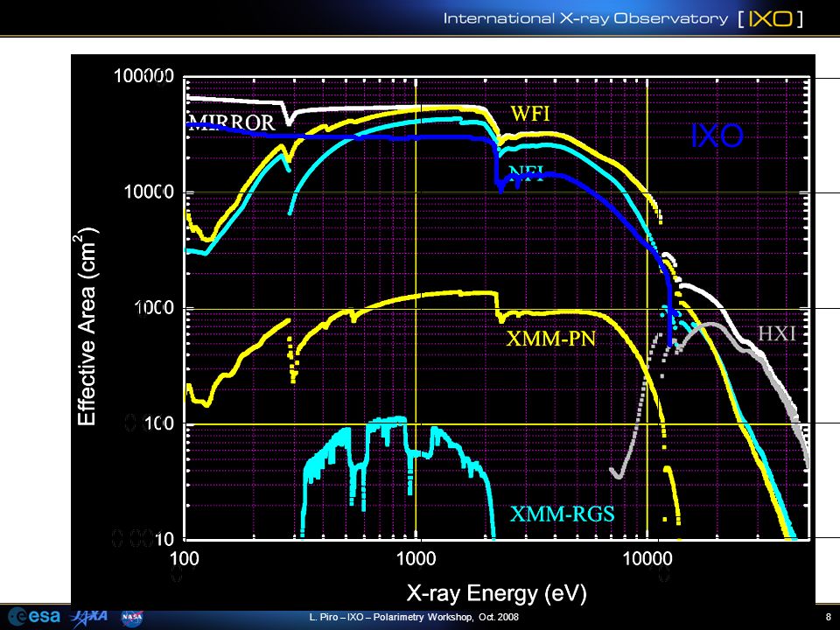Viewport: 840px width, 630px height.
Task: Click the '10000' y-axis tick label
Action: pos(149,192)
